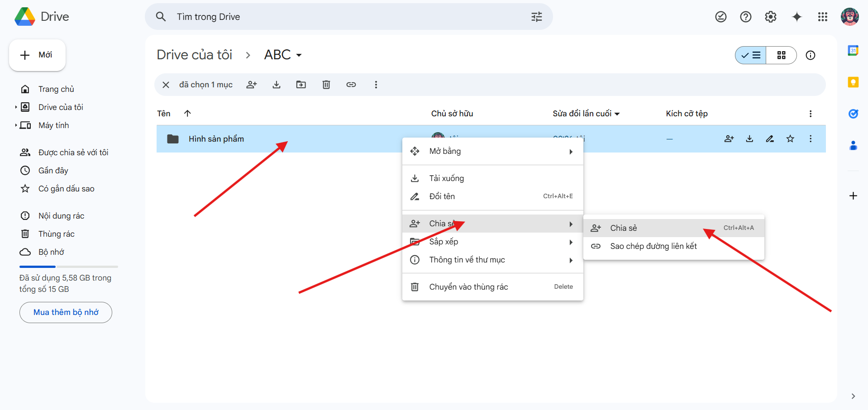Click the offline ready checkmark status icon
Image resolution: width=868 pixels, height=410 pixels.
point(720,17)
